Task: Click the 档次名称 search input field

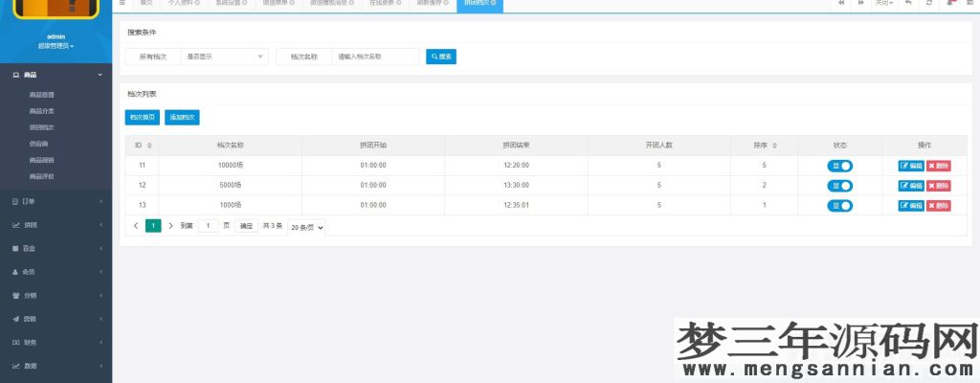Action: (x=374, y=56)
